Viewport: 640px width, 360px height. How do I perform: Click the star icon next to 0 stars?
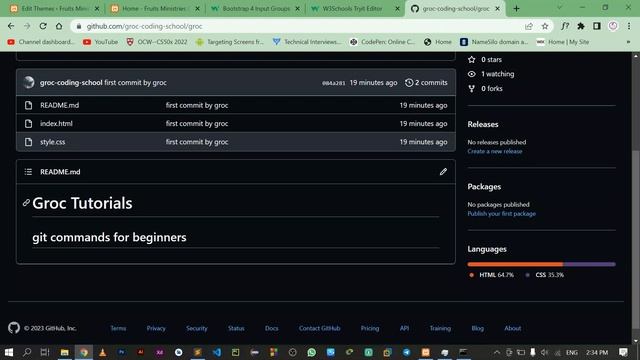(471, 60)
